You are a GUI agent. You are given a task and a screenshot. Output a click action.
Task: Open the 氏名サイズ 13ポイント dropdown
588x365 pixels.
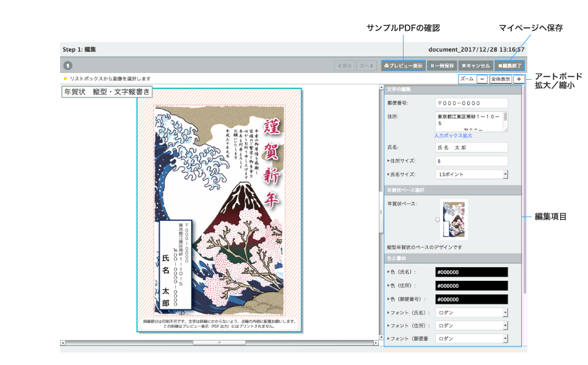(x=472, y=174)
